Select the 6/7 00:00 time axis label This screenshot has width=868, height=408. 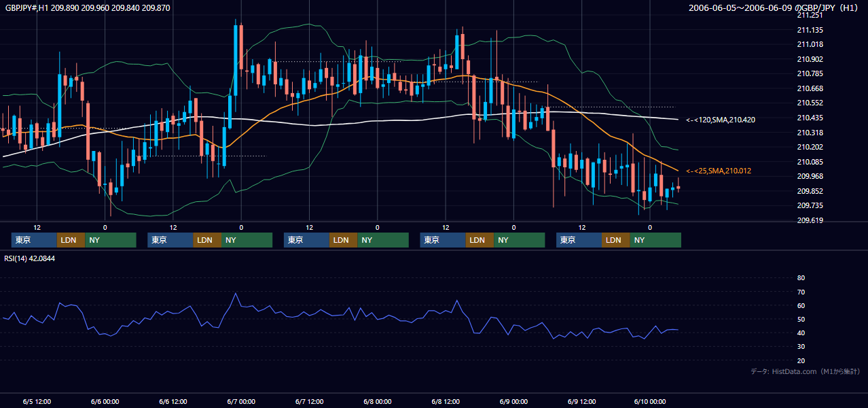coord(241,401)
